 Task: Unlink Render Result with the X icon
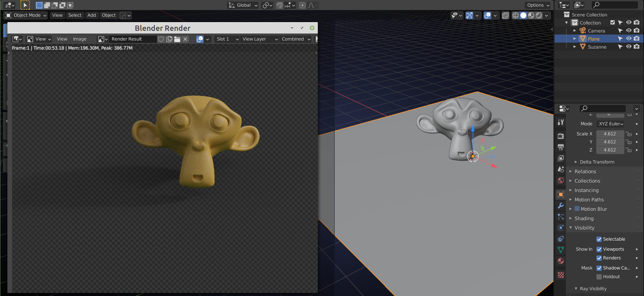(185, 39)
